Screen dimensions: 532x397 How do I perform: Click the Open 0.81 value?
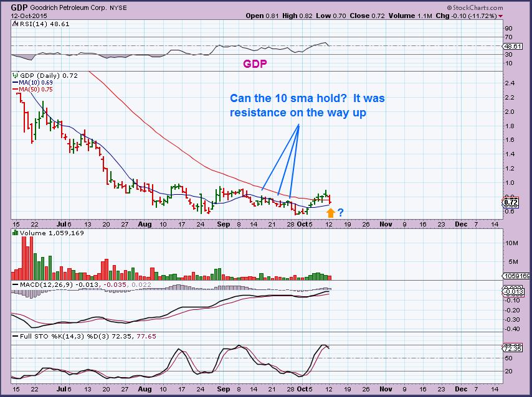click(263, 16)
